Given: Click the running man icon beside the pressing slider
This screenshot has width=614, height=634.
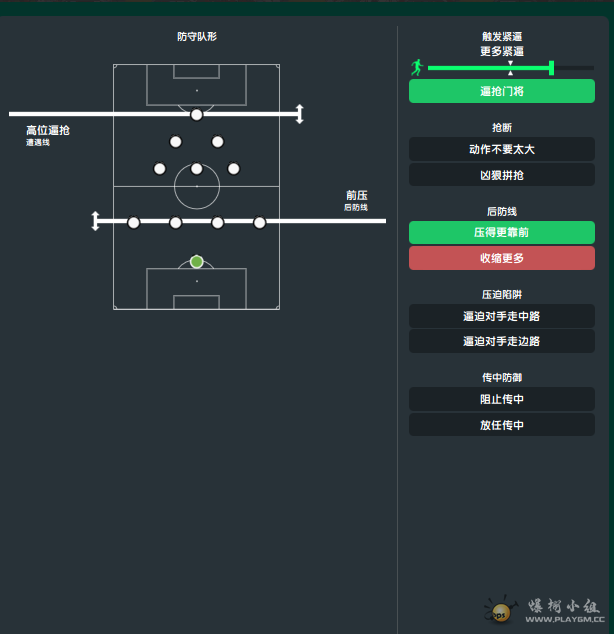Looking at the screenshot, I should click(x=417, y=68).
